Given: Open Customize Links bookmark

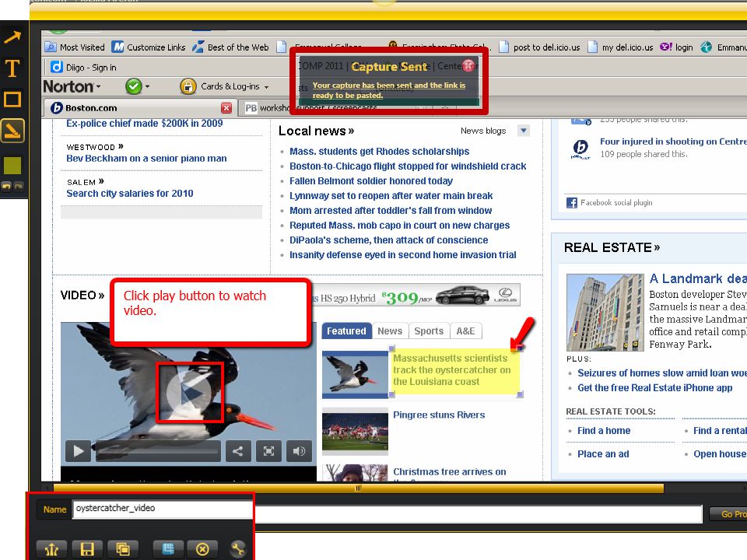Looking at the screenshot, I should 149,47.
